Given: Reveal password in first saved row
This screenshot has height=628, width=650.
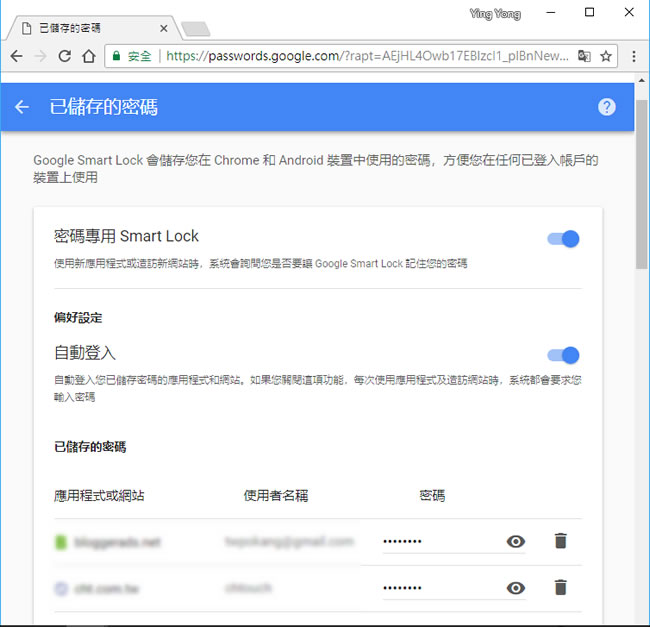Looking at the screenshot, I should (516, 541).
